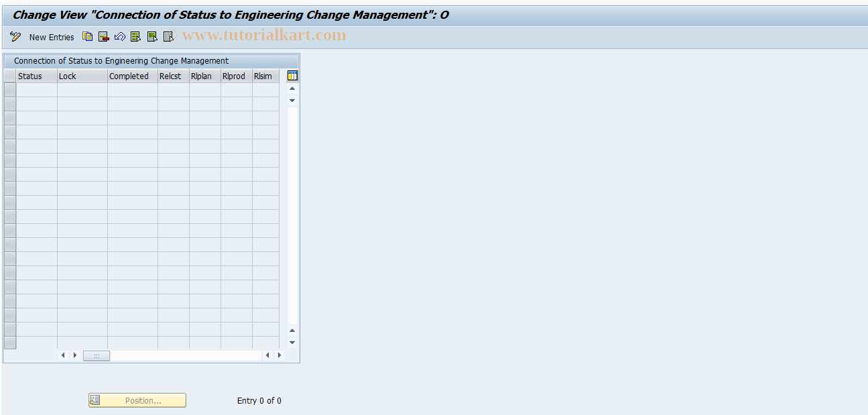
Task: Click the empty Status cell in the first row
Action: coord(37,90)
